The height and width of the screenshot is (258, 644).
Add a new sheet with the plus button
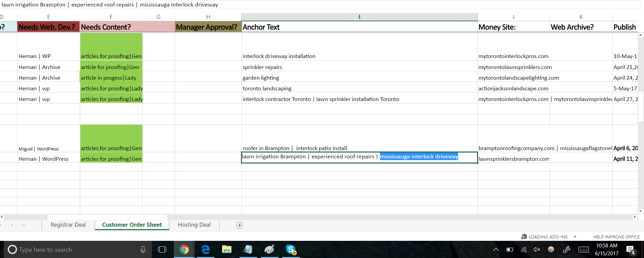[x=240, y=225]
